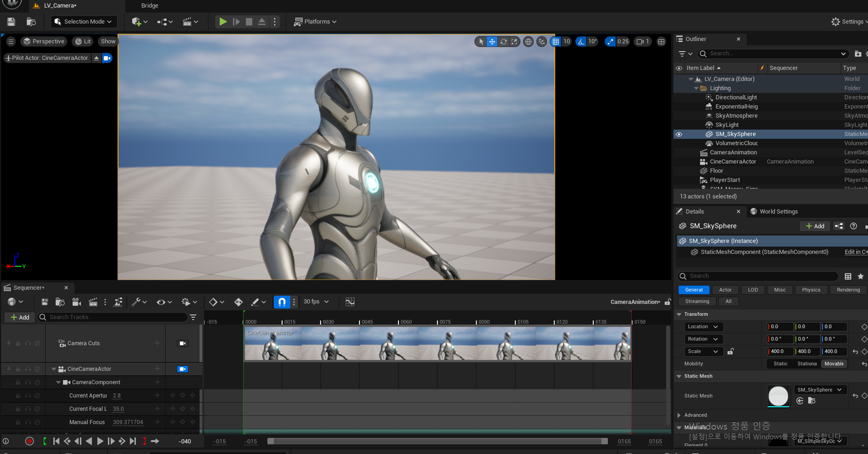The height and width of the screenshot is (454, 868).
Task: Open the viewport hamburger options menu
Action: click(11, 41)
